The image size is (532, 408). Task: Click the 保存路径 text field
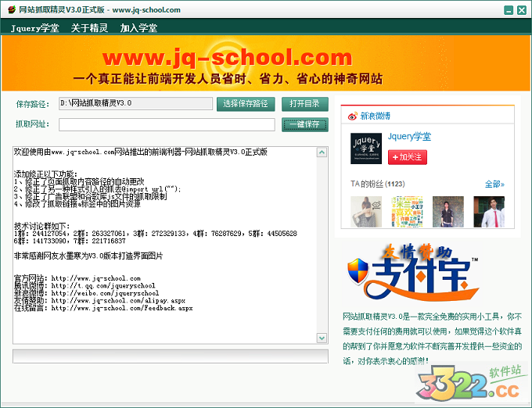[135, 103]
